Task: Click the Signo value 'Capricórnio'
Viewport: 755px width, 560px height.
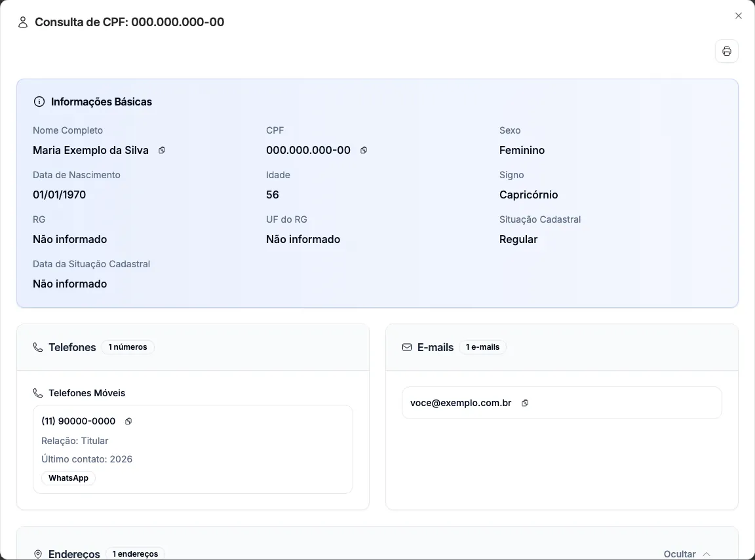Action: pos(529,195)
